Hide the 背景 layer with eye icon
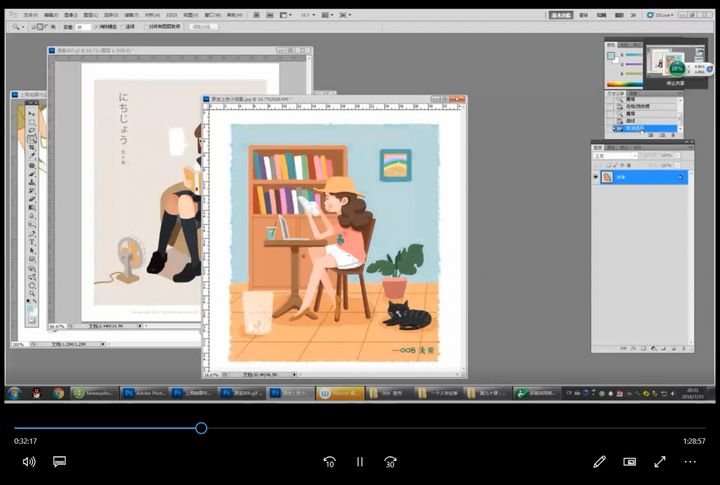The height and width of the screenshot is (485, 720). [x=596, y=177]
